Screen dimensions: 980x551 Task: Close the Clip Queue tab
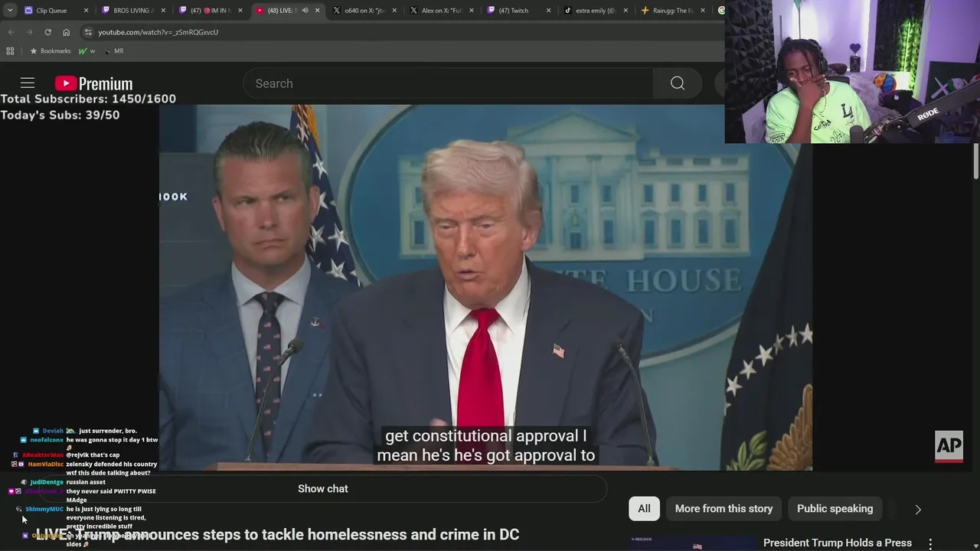coord(86,11)
